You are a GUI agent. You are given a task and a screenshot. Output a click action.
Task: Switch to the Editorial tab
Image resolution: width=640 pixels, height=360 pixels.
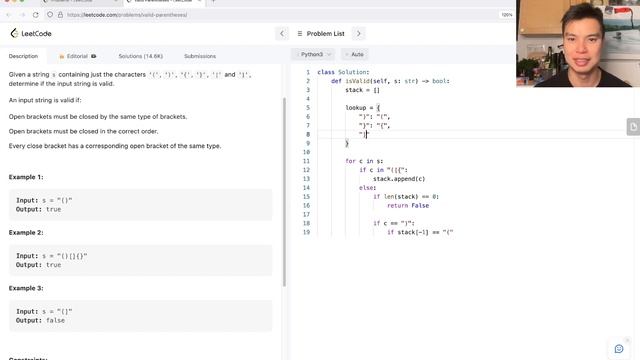pyautogui.click(x=77, y=56)
